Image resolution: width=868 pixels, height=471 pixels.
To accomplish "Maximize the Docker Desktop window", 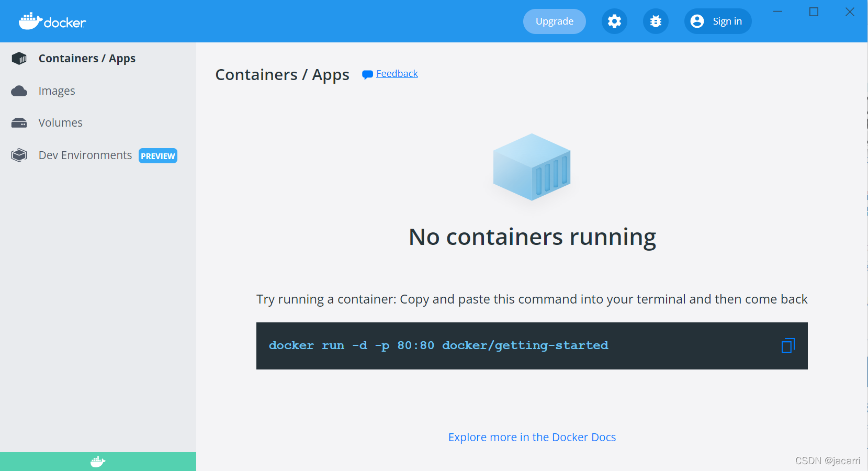I will [x=814, y=12].
